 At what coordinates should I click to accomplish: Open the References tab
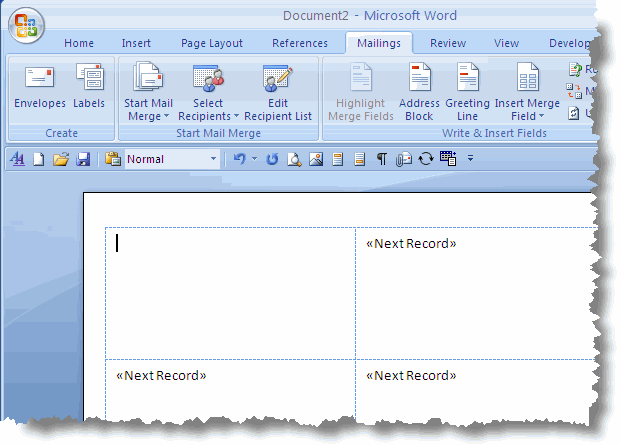point(300,43)
